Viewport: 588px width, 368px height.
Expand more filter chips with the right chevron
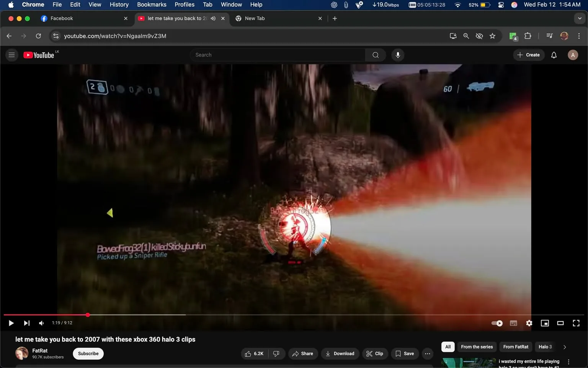pyautogui.click(x=565, y=347)
